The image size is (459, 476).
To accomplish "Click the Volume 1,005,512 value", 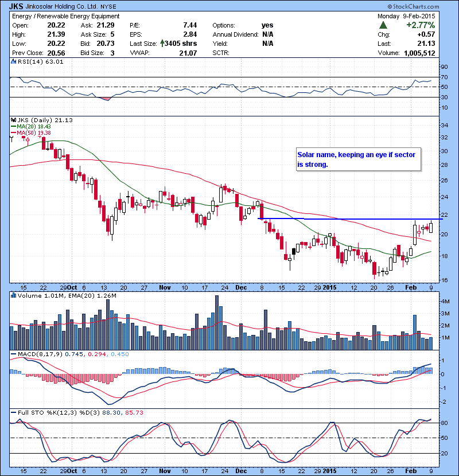I will point(419,53).
